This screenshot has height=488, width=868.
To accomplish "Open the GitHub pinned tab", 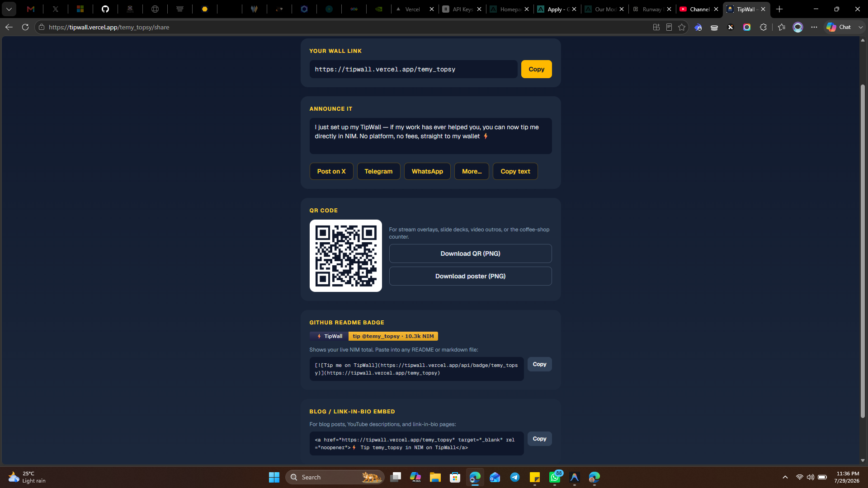I will click(x=105, y=9).
